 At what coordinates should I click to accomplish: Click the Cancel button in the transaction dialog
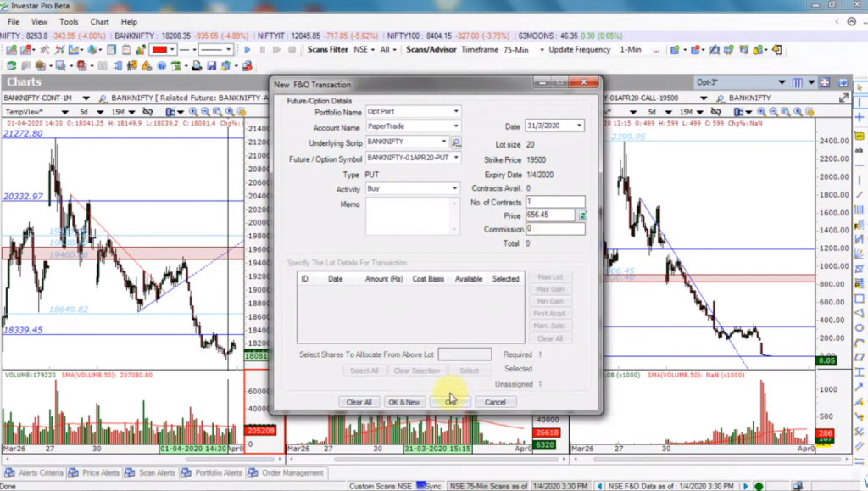pyautogui.click(x=495, y=403)
